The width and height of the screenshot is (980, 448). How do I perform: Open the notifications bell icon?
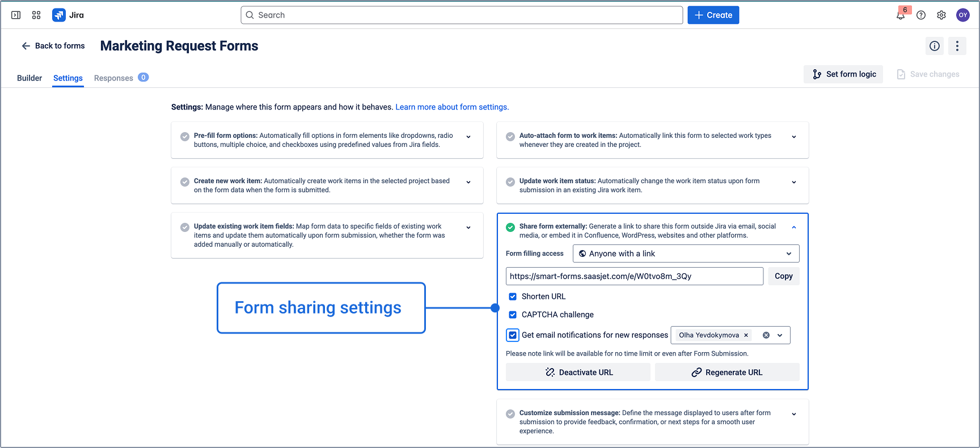click(901, 15)
